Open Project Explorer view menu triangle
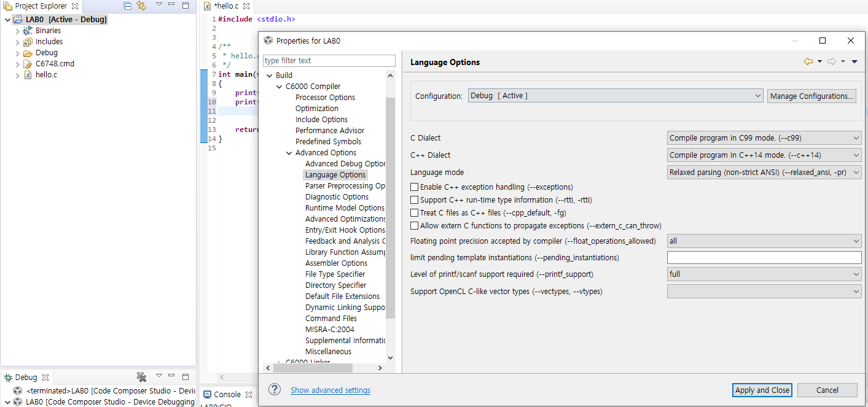 (x=158, y=5)
